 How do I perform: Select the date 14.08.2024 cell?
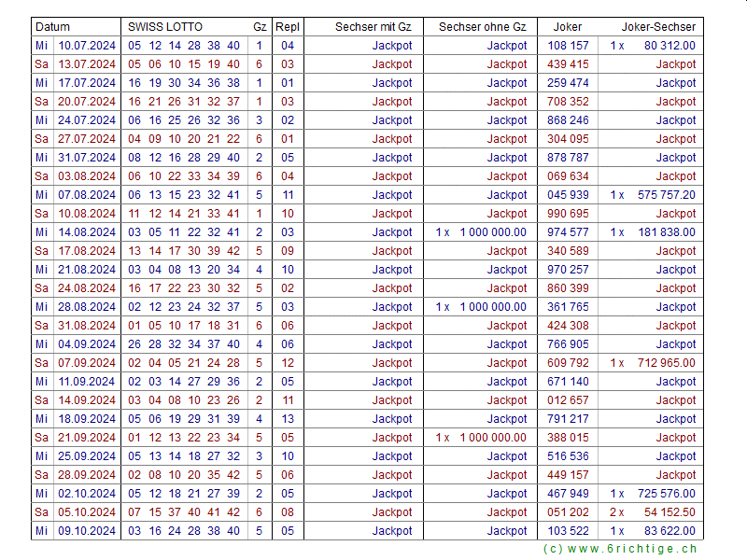87,232
